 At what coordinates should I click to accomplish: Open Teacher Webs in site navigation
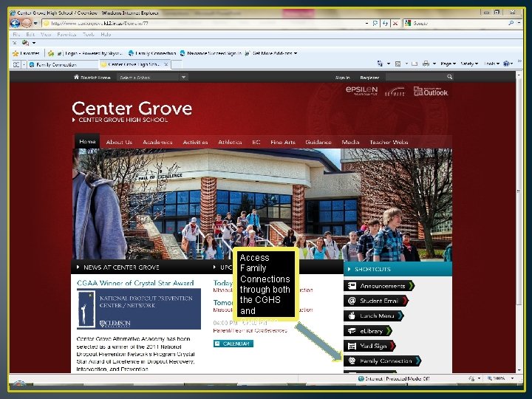(389, 142)
